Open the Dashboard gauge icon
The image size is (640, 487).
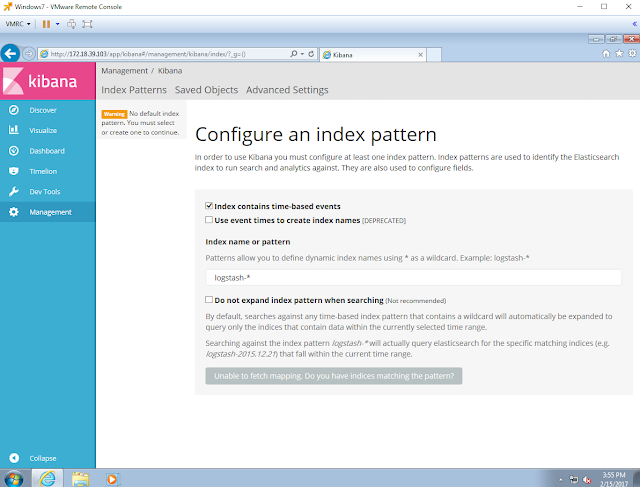13,151
